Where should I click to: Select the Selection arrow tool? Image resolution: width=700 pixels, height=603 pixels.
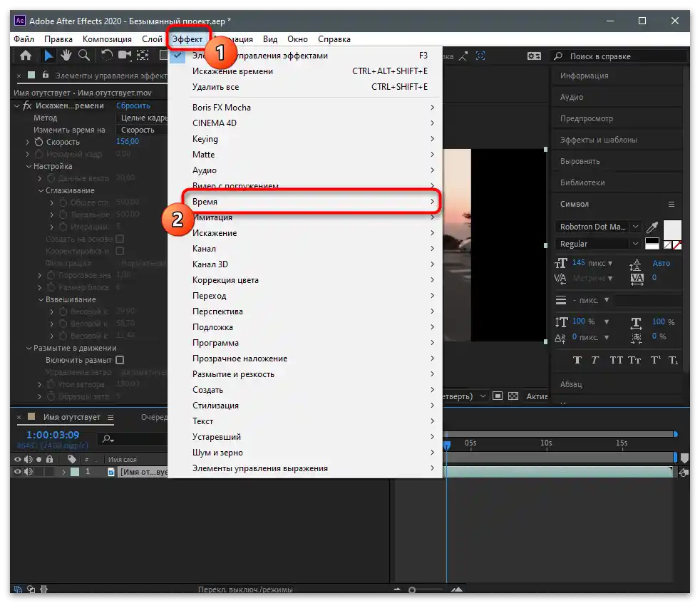[x=48, y=56]
